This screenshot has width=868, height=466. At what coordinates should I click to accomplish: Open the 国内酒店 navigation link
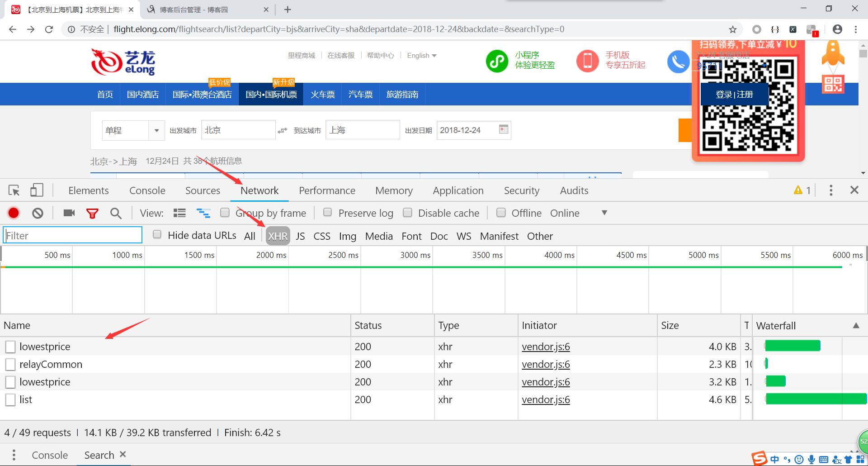click(x=143, y=94)
